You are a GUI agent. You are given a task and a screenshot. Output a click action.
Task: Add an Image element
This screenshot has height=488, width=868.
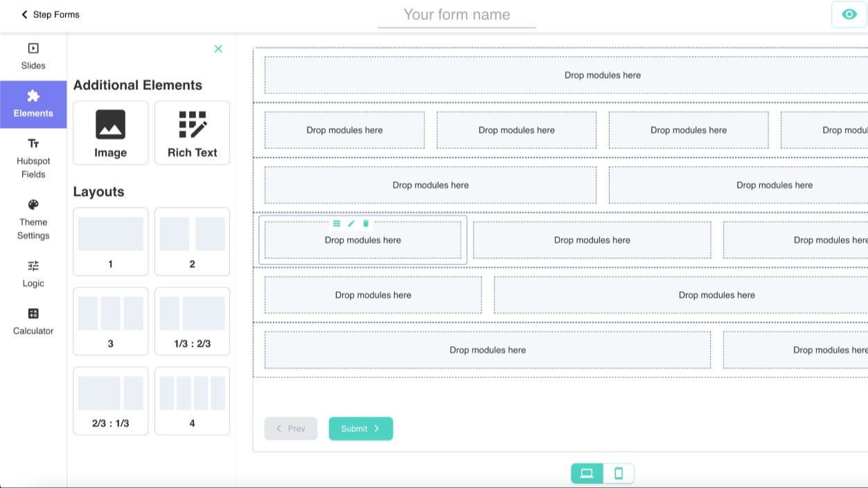click(110, 132)
